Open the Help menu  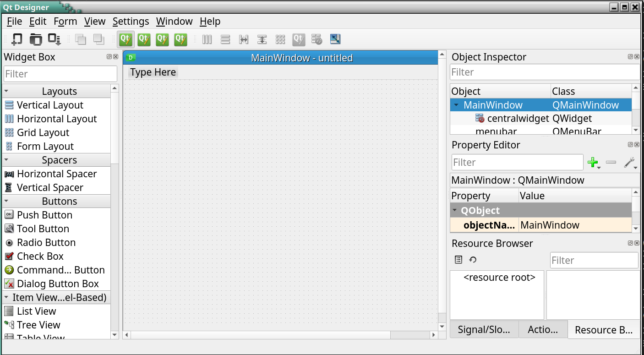(x=210, y=21)
